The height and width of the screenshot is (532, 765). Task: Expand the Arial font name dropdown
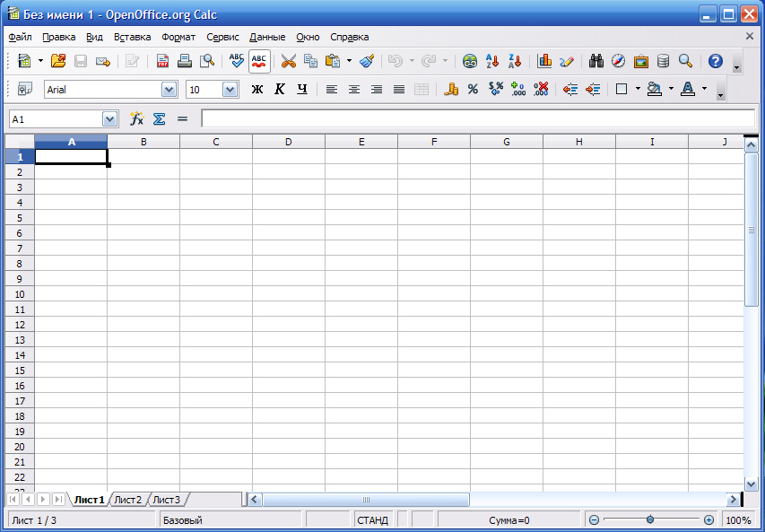(169, 89)
